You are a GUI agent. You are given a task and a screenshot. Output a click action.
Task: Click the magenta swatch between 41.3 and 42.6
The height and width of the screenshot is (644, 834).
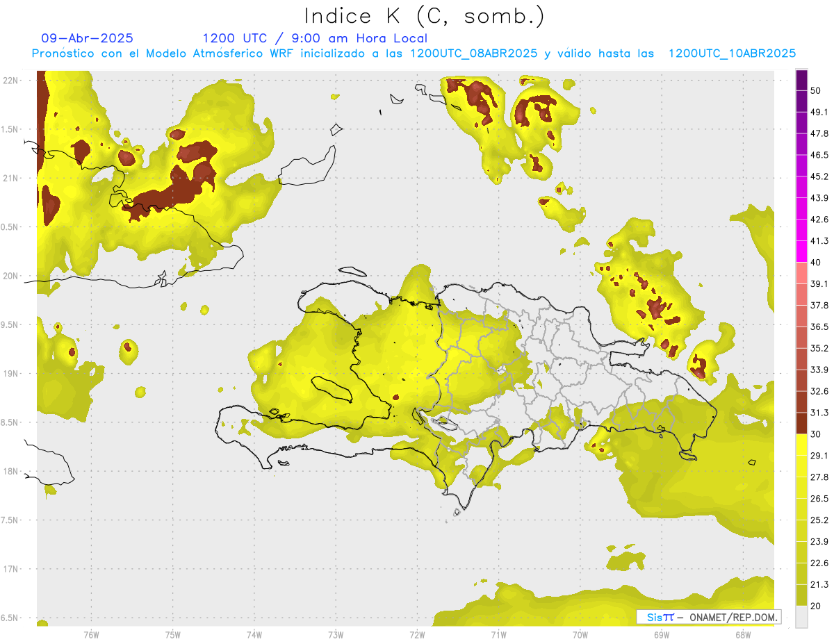coord(801,231)
